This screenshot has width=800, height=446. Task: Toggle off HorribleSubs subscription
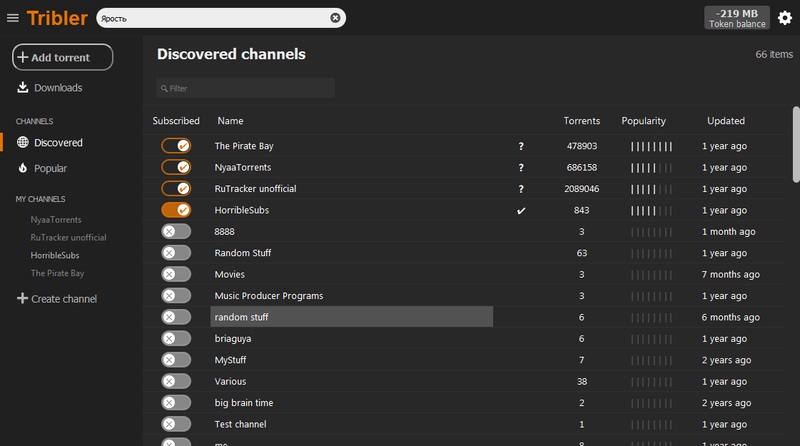176,210
